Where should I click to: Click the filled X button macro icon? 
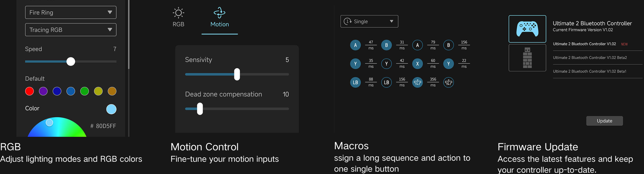(x=417, y=64)
